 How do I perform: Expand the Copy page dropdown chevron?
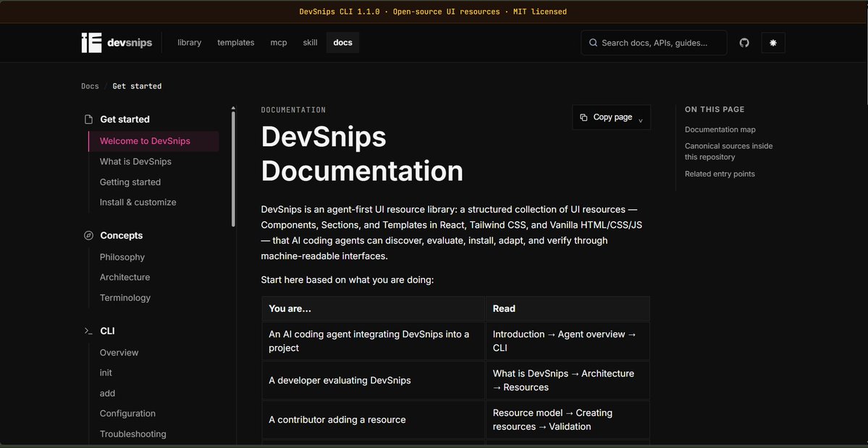click(641, 120)
